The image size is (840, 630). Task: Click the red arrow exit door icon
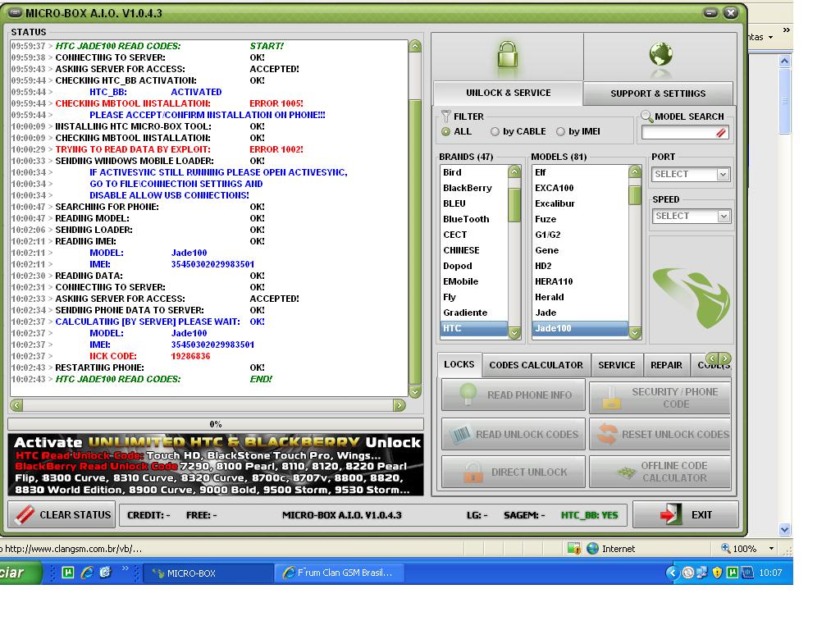[x=671, y=514]
